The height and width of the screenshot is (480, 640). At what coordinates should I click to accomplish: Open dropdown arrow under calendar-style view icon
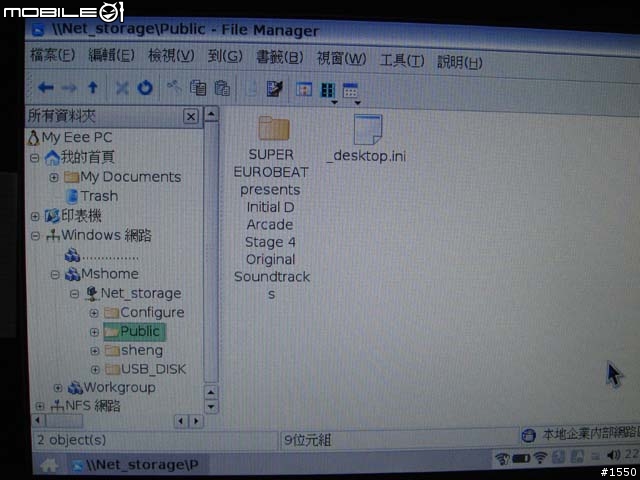click(x=358, y=102)
